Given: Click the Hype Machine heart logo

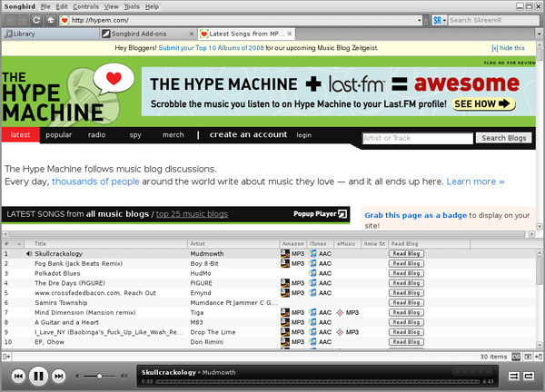Looking at the screenshot, I should (114, 78).
